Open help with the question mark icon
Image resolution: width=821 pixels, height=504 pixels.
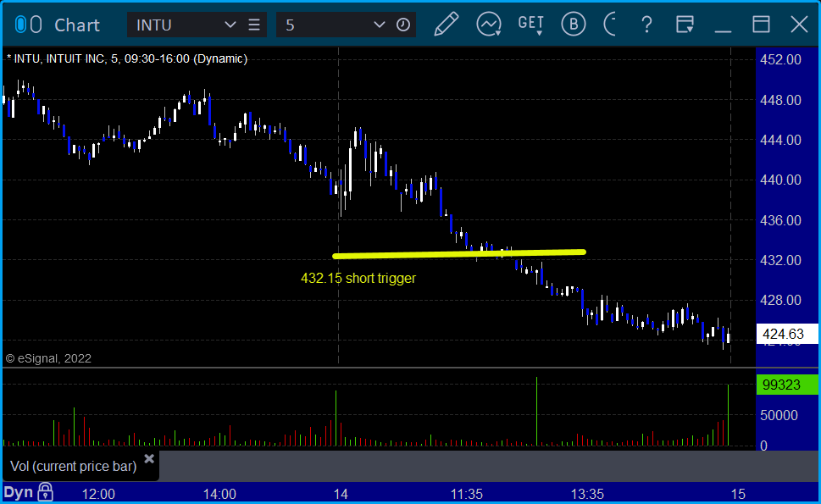click(x=646, y=25)
